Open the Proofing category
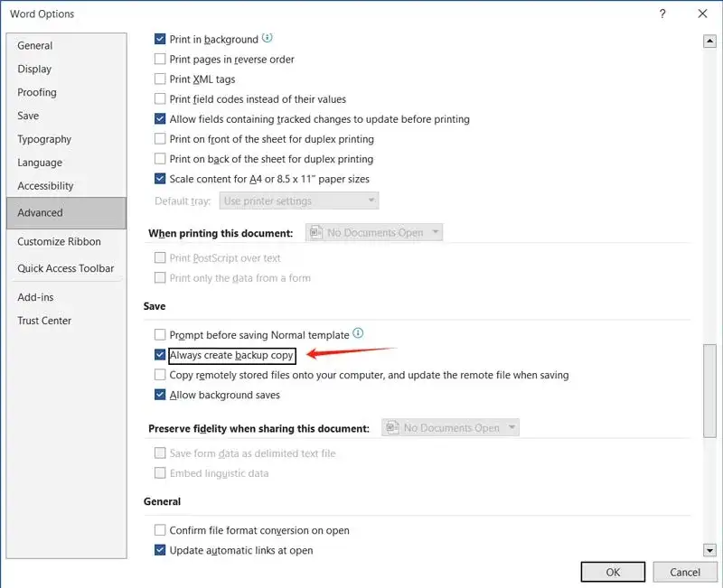 37,92
